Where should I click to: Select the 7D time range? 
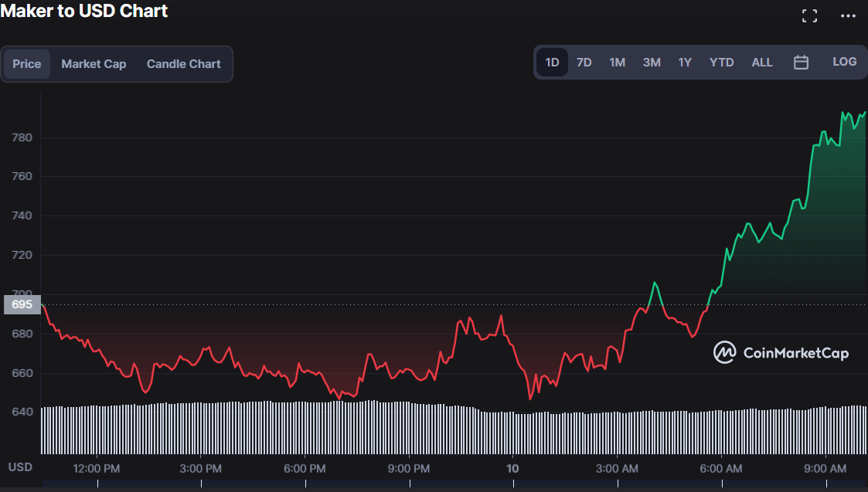pyautogui.click(x=584, y=63)
